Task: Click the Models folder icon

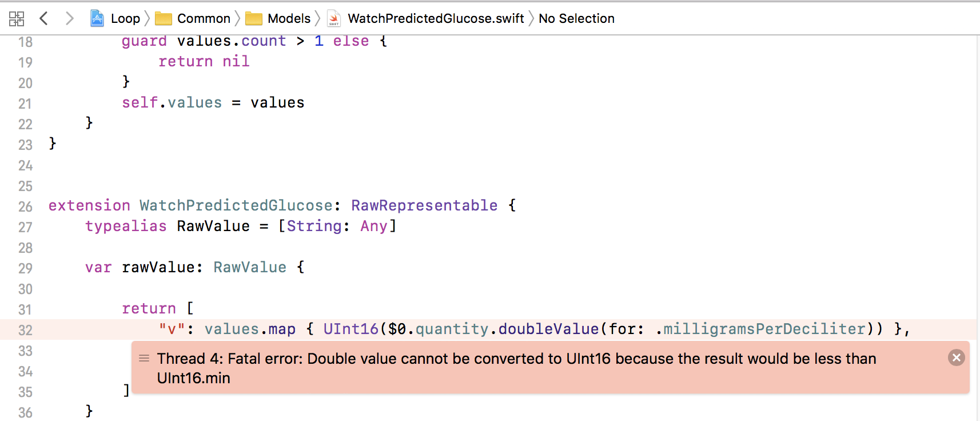Action: (x=254, y=19)
